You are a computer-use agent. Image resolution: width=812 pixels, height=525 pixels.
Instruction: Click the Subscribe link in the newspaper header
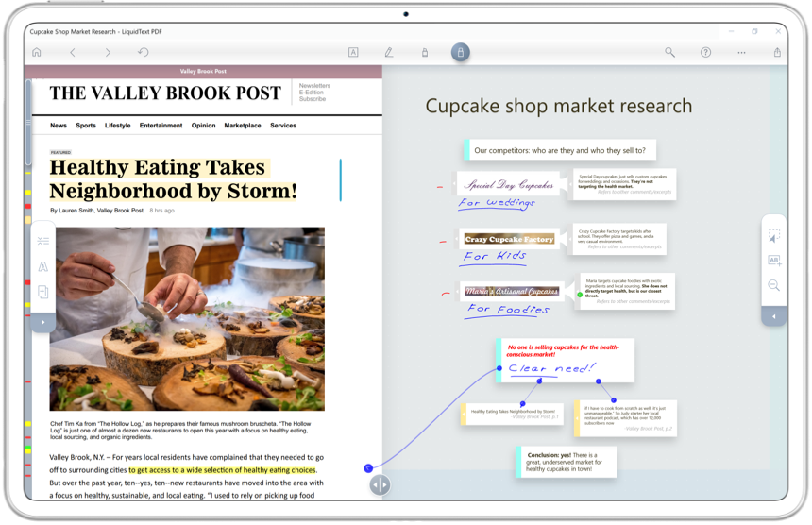[313, 99]
